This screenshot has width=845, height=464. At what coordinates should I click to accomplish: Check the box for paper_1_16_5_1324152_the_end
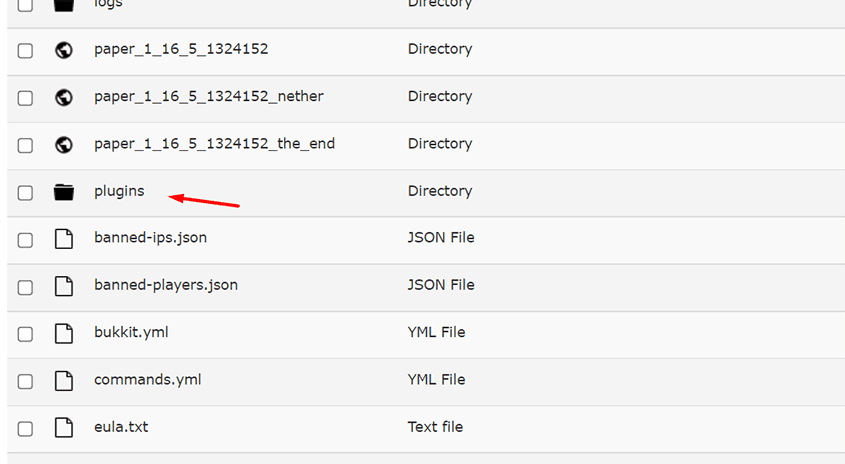[x=25, y=146]
